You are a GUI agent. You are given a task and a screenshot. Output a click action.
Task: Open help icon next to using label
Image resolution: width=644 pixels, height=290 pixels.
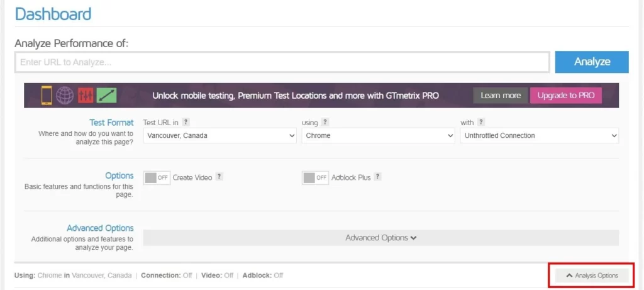[x=325, y=122]
